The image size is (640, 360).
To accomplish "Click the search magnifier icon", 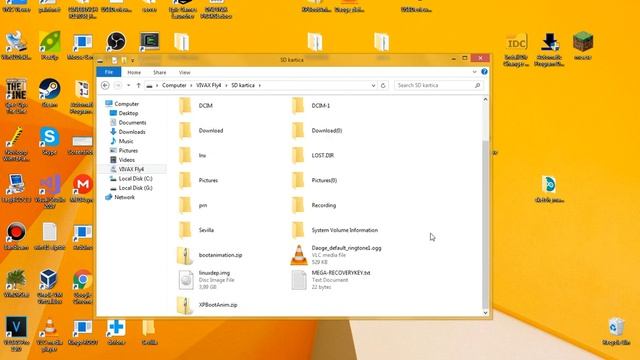I will coord(477,85).
